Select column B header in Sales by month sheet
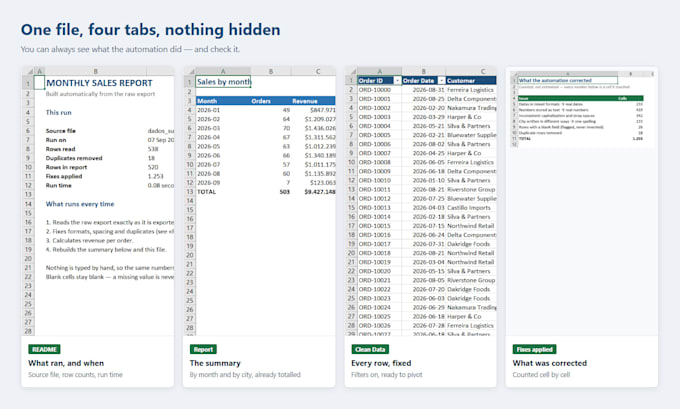The height and width of the screenshot is (409, 680). [271, 71]
